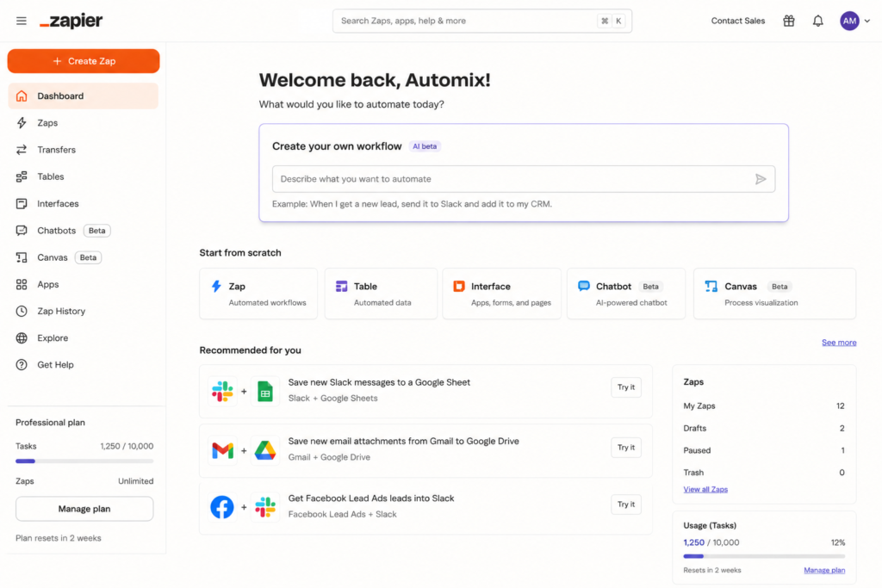
Task: Open the hamburger menu icon
Action: (22, 21)
